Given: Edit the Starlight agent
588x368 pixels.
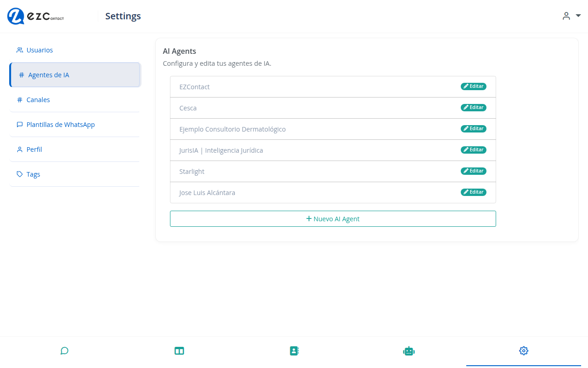Looking at the screenshot, I should click(473, 171).
